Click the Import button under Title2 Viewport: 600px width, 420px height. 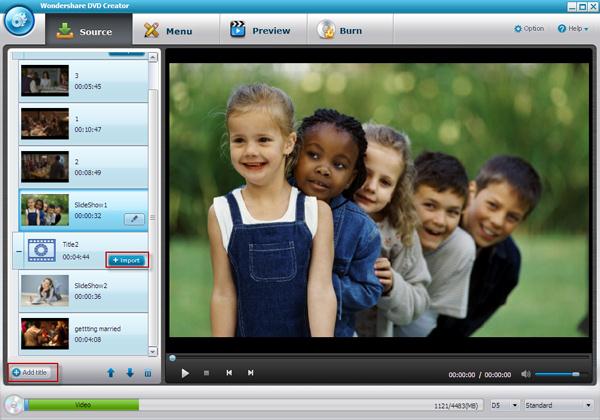(127, 260)
